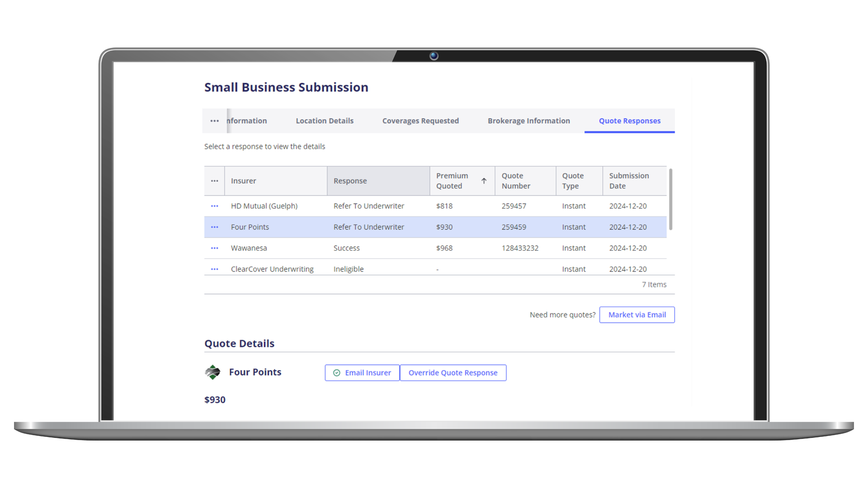Click the Premium Quoted sort arrow
This screenshot has height=488, width=868.
484,181
